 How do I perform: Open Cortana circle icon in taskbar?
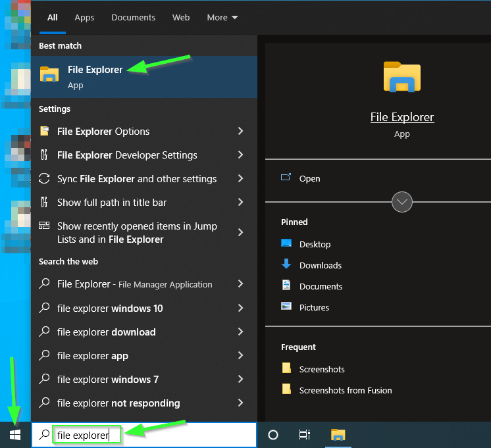click(273, 435)
